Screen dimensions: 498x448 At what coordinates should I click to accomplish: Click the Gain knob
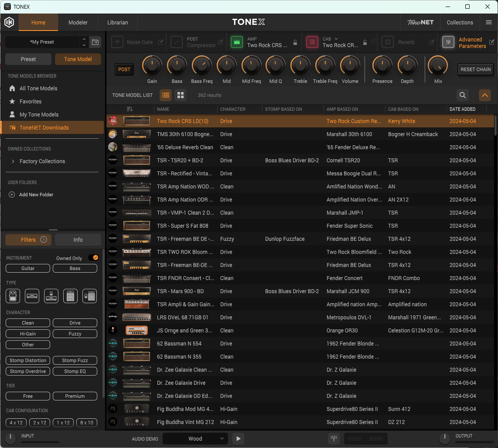(x=152, y=66)
